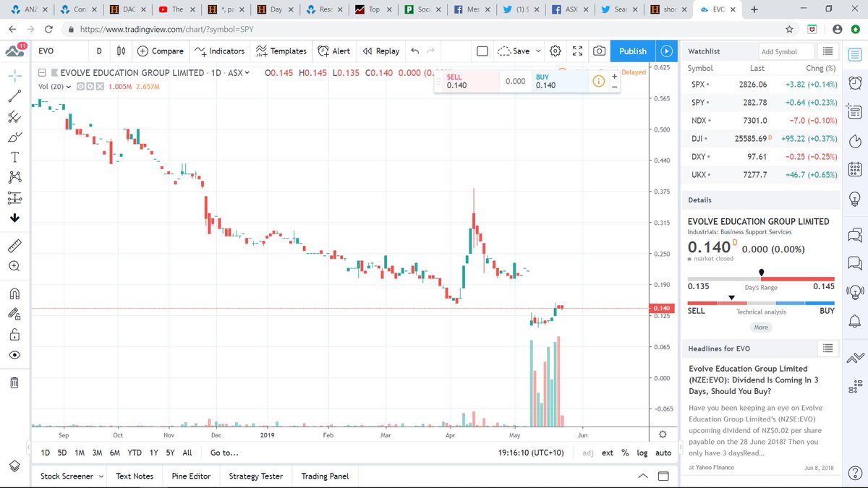Image resolution: width=868 pixels, height=488 pixels.
Task: Open the Ideas lightbulb sidebar icon
Action: point(854,198)
